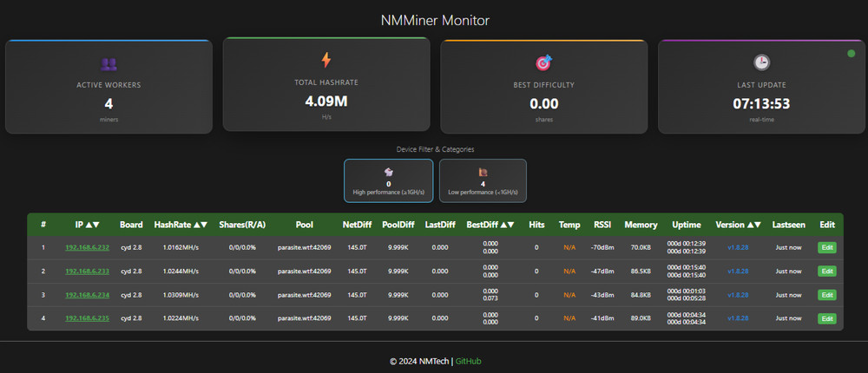Click hashrate value 1.0224MH/s

pos(181,318)
